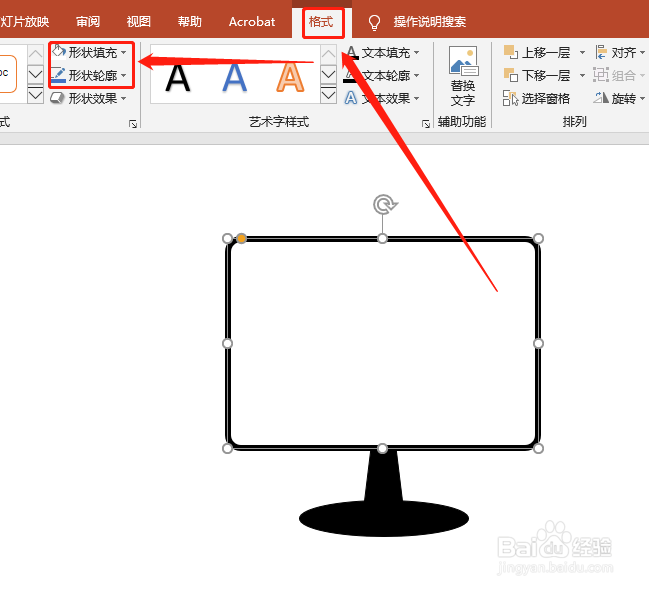Image resolution: width=649 pixels, height=590 pixels.
Task: Click the 格式 tab
Action: (321, 22)
